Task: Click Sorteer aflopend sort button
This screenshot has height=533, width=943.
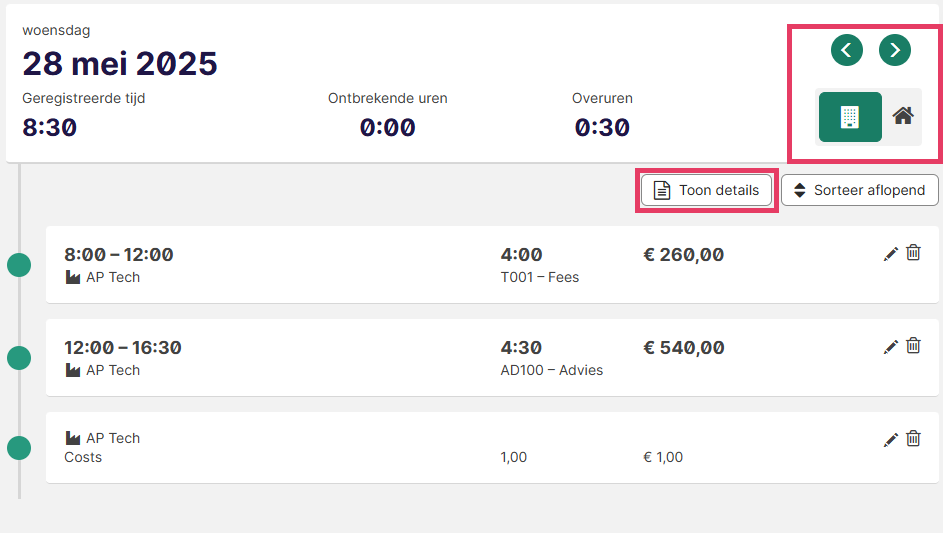Action: coord(860,190)
